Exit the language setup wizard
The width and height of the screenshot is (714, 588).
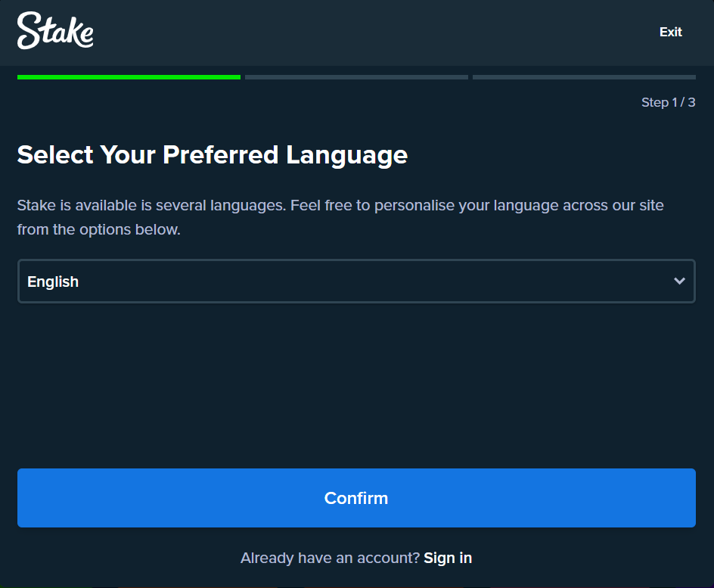pos(670,32)
